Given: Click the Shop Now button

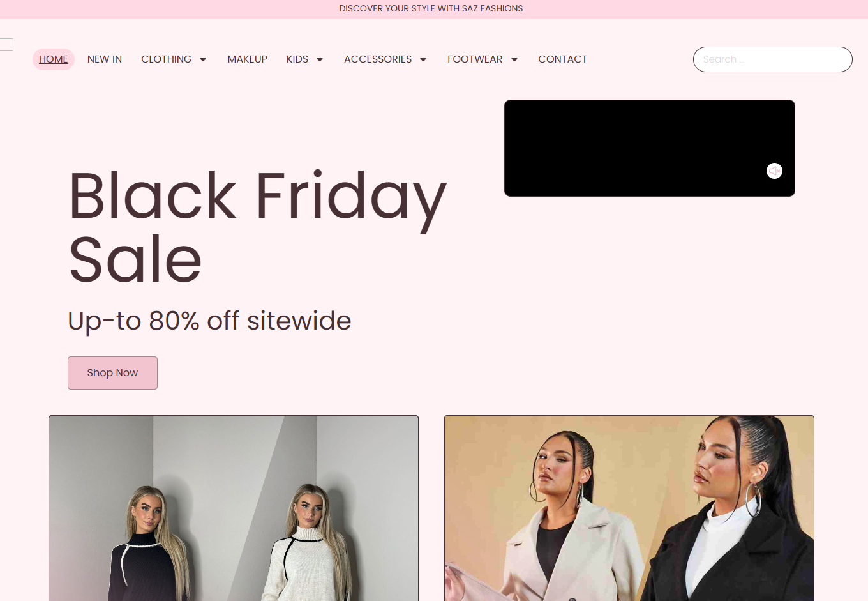Looking at the screenshot, I should (112, 373).
